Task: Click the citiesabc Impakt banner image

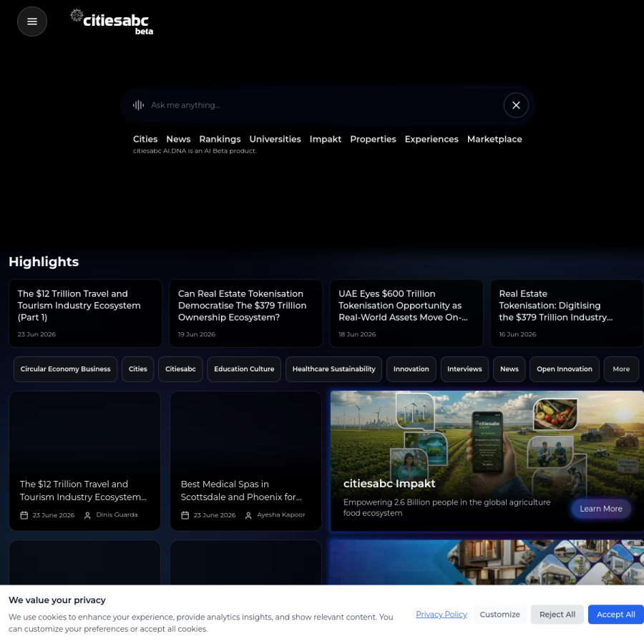Action: [x=487, y=461]
